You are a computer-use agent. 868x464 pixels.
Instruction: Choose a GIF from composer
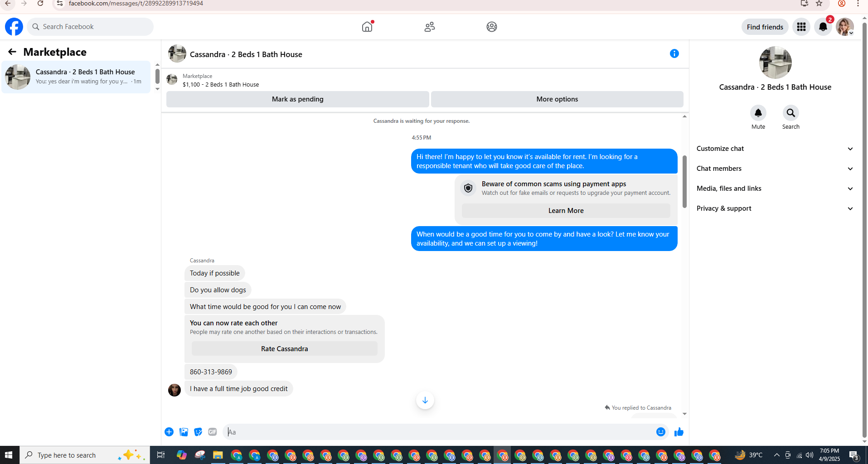(x=213, y=432)
